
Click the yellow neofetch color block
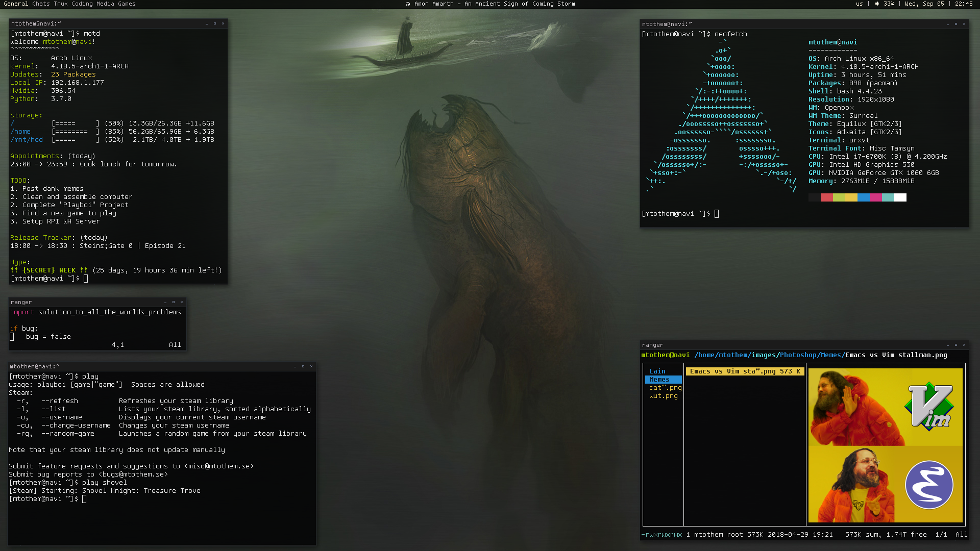851,197
